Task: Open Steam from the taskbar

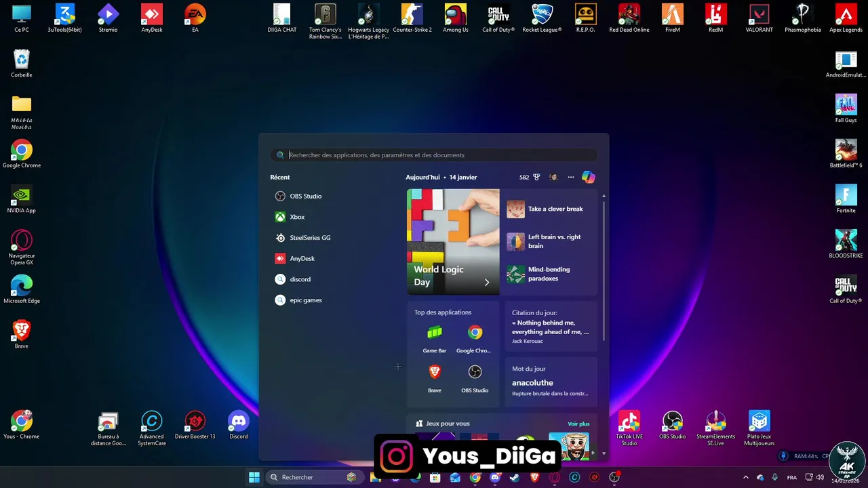Action: tap(515, 477)
